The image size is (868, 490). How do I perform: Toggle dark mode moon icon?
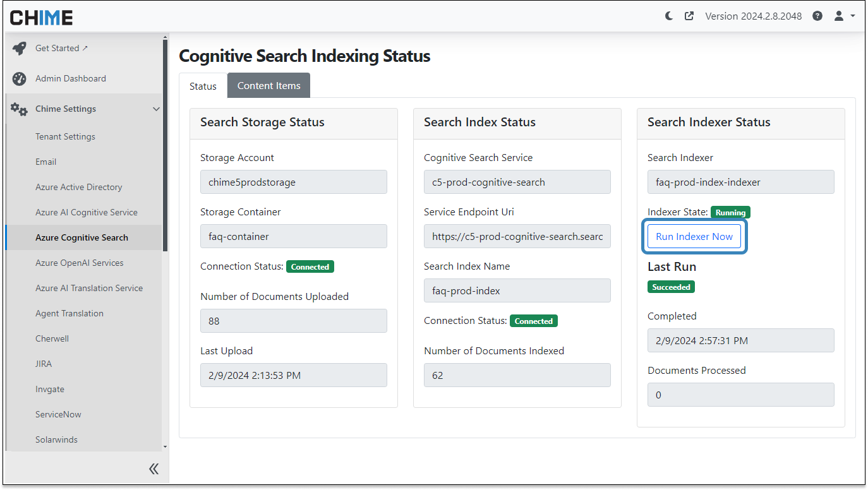click(x=669, y=16)
